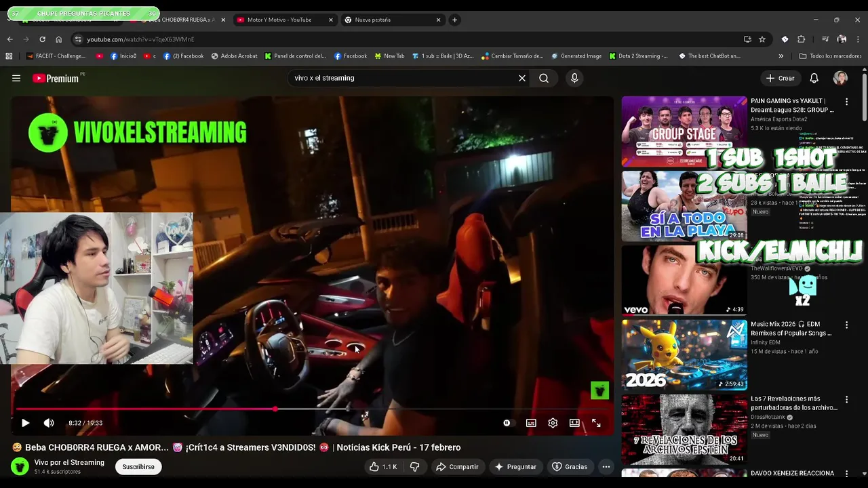Open the Vevo 4:39 music video thumbnail
This screenshot has height=488, width=868.
tap(684, 281)
